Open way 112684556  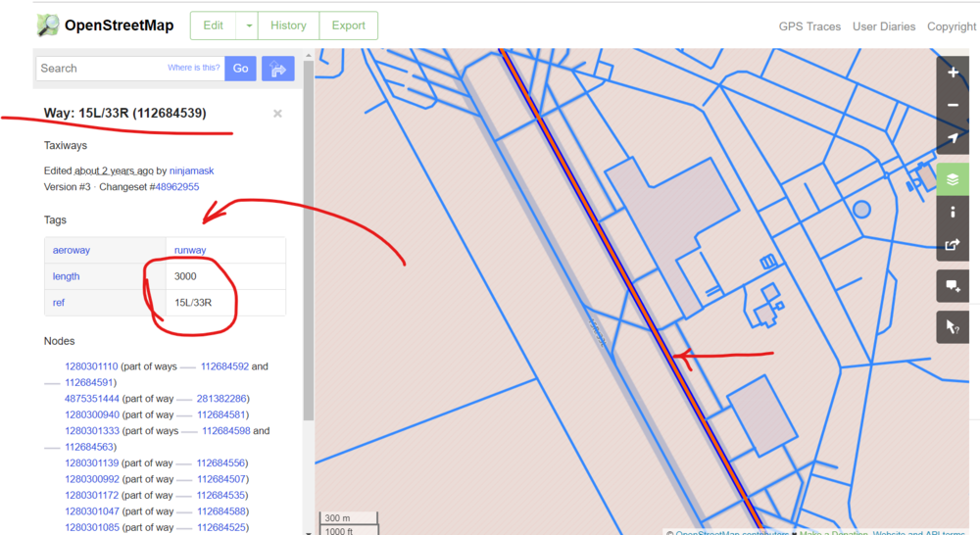click(220, 463)
